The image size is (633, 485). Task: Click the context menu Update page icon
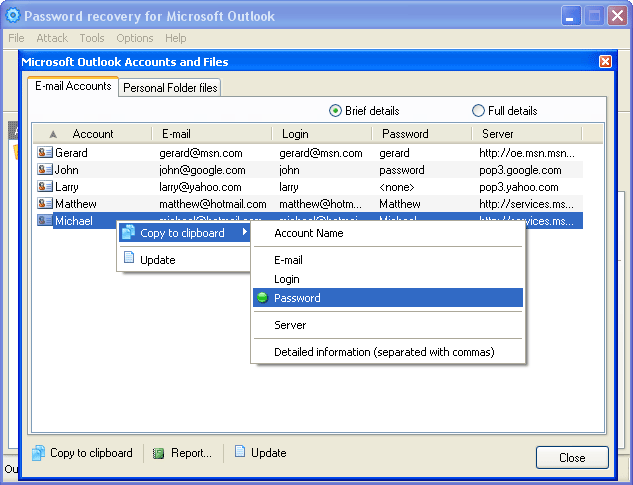129,258
